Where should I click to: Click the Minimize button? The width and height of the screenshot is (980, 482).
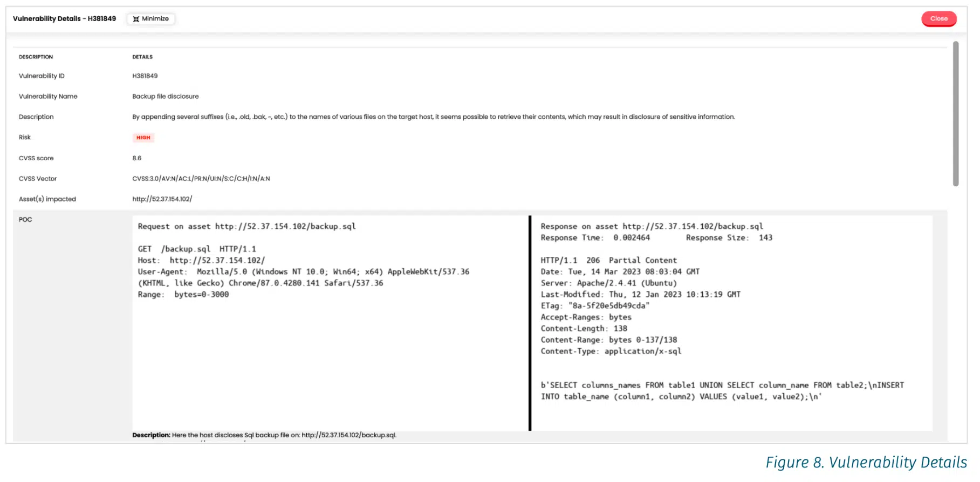(151, 19)
